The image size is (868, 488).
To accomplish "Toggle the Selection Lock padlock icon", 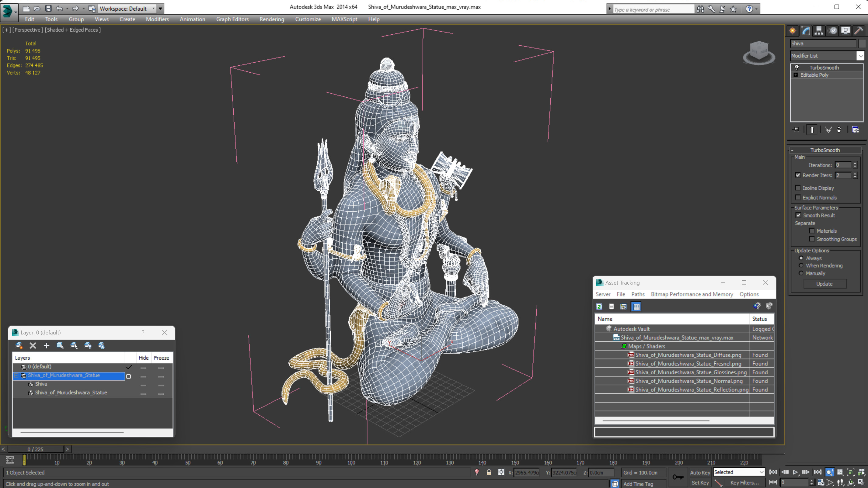I will [489, 472].
